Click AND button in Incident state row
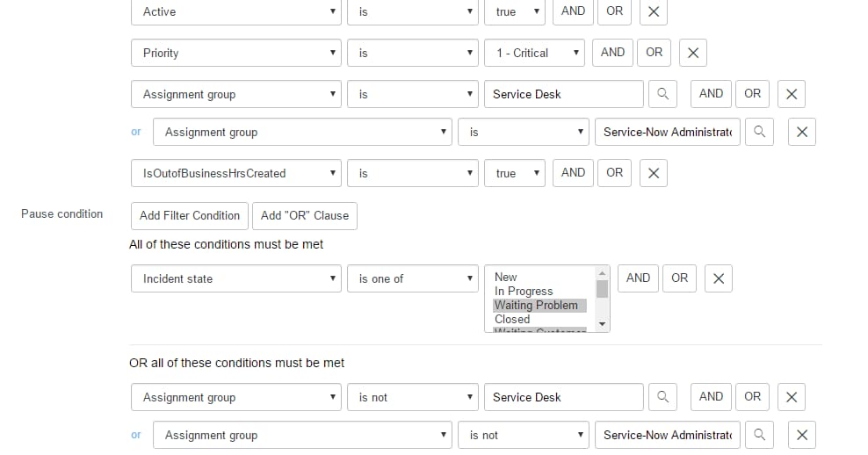The image size is (868, 455). [x=638, y=278]
